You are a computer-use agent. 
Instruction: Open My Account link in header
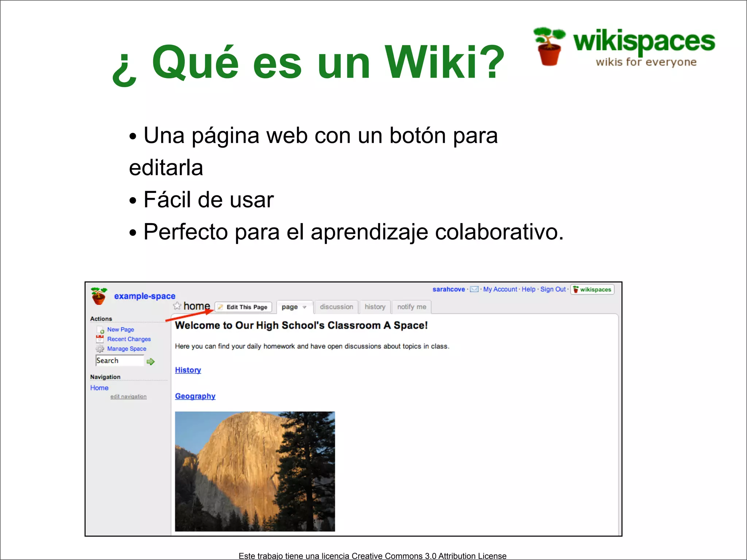pos(500,289)
